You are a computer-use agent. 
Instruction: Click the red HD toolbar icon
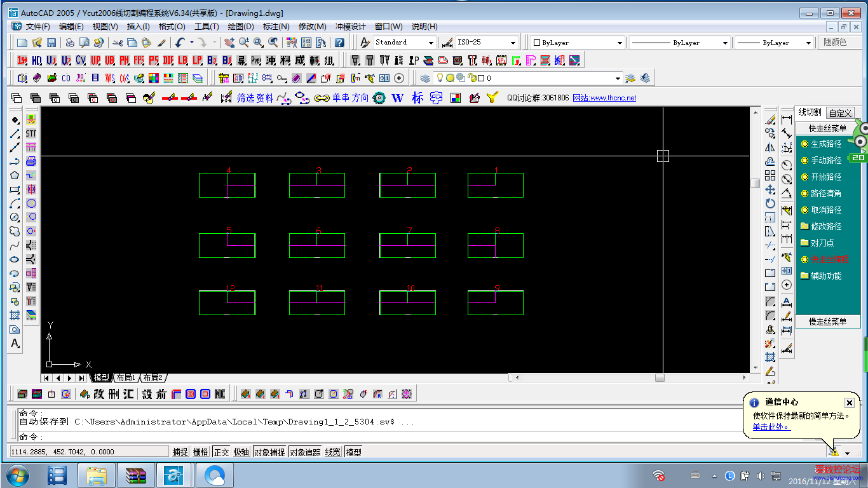coord(37,60)
